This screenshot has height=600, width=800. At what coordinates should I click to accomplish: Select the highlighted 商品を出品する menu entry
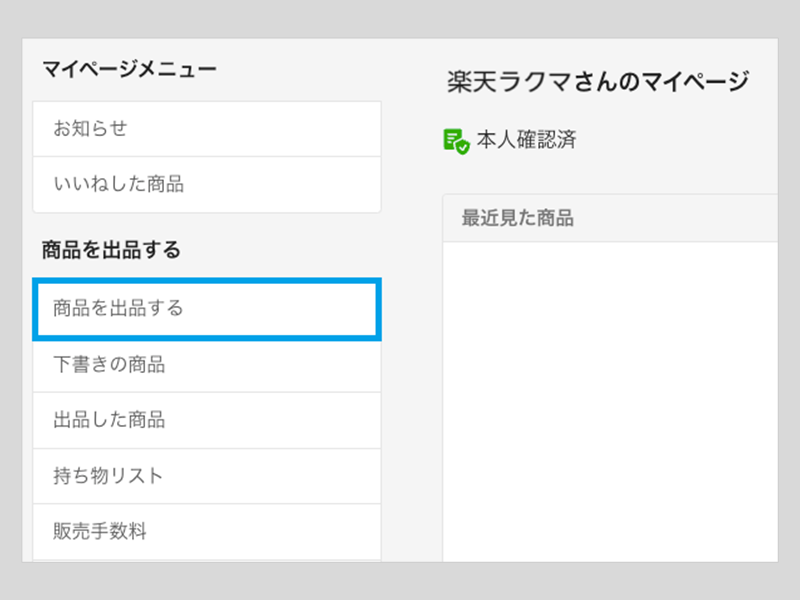coord(118,308)
